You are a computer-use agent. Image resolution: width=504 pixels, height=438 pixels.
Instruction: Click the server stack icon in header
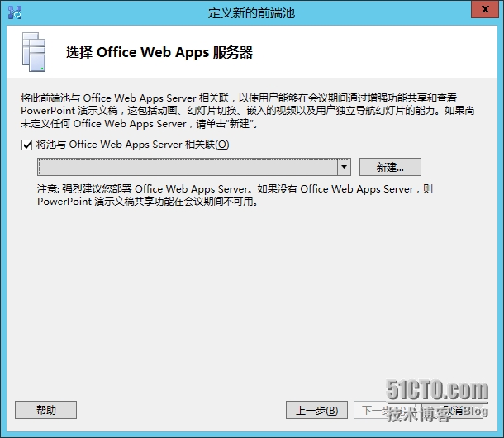point(34,52)
